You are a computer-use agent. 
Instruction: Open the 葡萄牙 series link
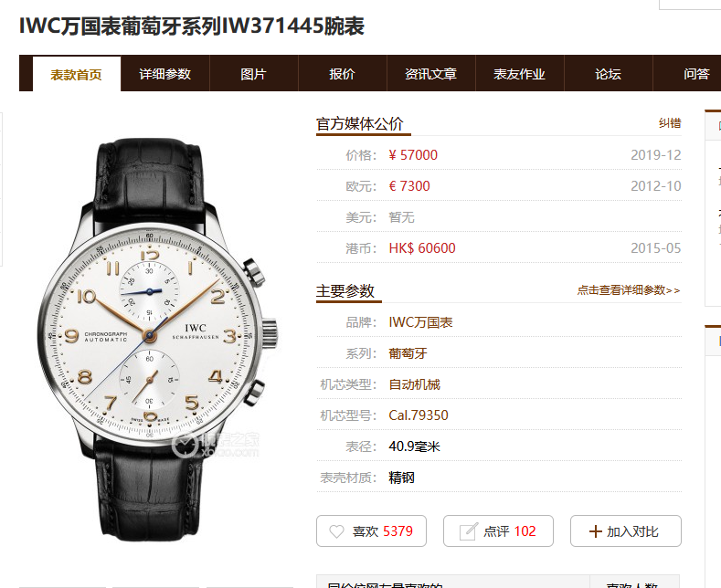tap(408, 353)
